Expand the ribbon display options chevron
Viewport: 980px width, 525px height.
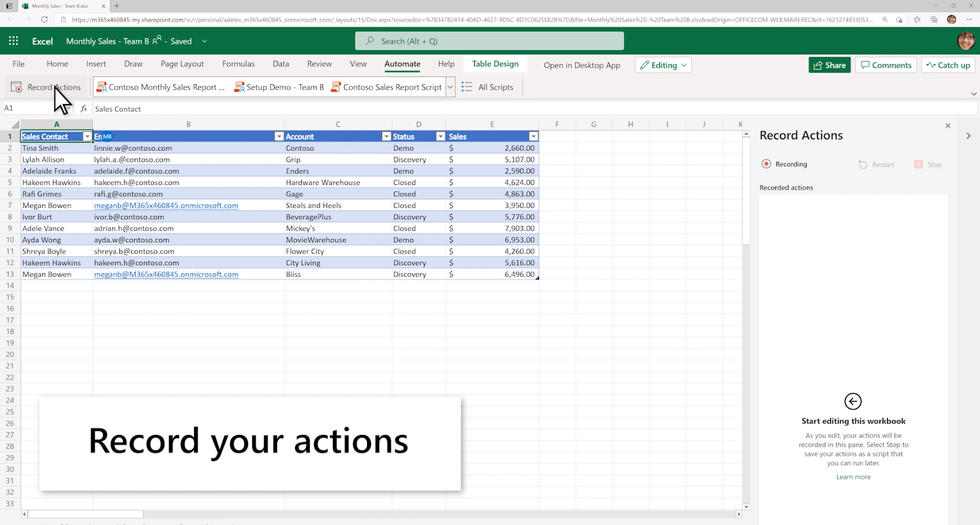[974, 94]
